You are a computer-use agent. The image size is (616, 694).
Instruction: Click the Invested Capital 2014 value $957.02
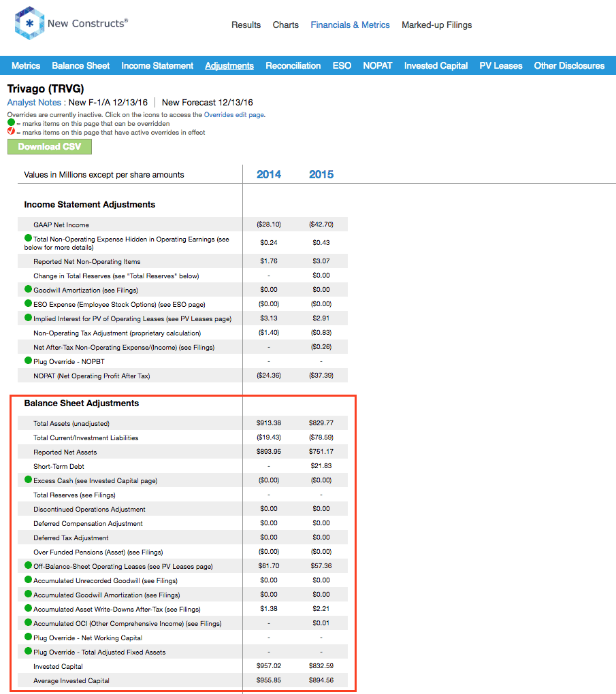point(269,665)
